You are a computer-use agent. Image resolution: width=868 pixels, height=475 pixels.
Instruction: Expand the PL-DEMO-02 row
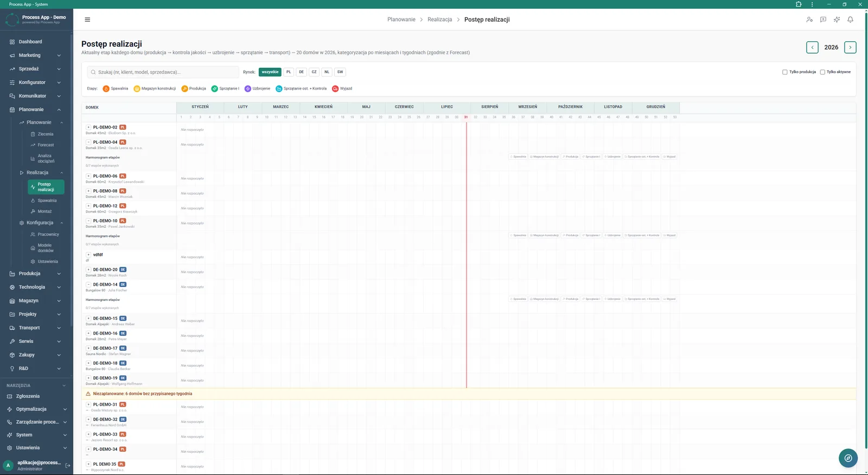[x=88, y=127]
